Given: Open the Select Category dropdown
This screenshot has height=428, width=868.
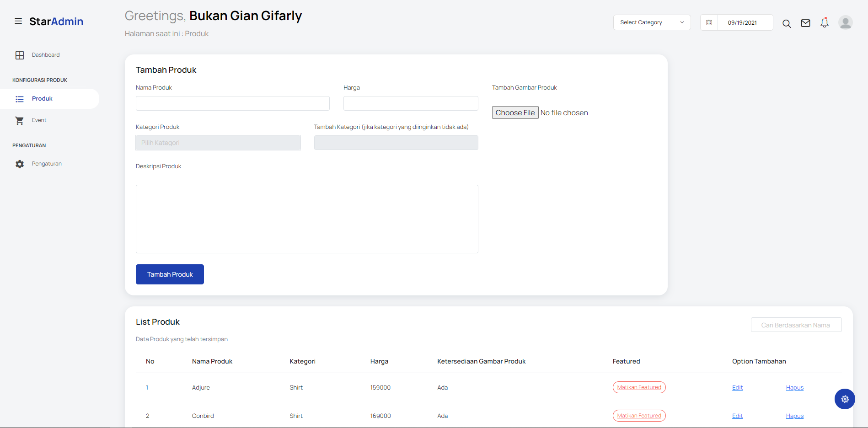Looking at the screenshot, I should click(x=652, y=22).
